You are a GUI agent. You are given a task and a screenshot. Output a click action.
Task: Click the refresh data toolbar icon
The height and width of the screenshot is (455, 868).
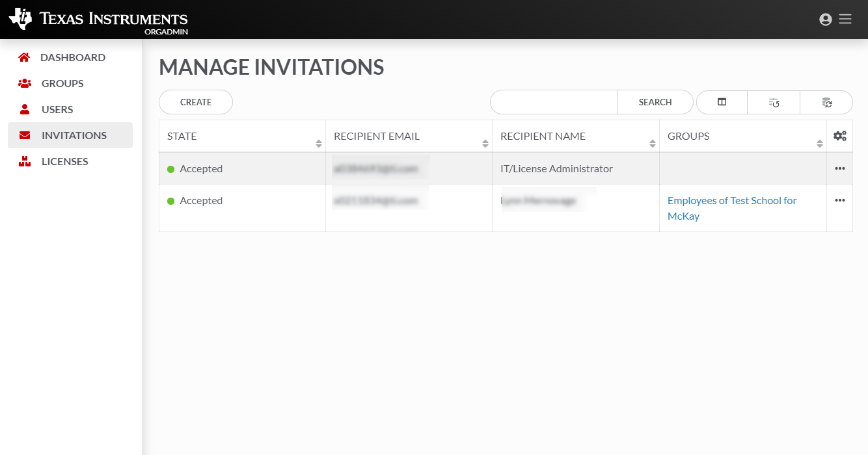tap(826, 102)
